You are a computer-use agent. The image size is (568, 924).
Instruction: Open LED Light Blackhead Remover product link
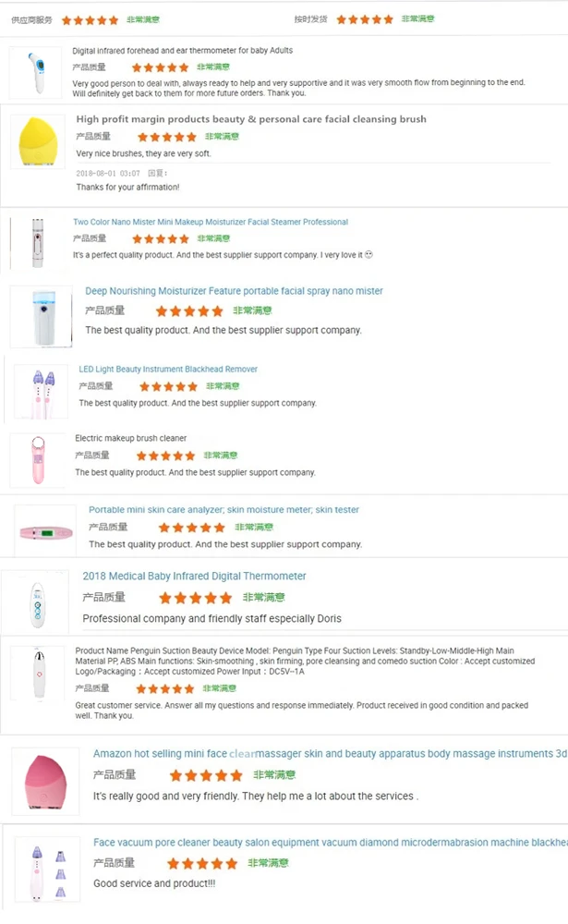pos(168,370)
